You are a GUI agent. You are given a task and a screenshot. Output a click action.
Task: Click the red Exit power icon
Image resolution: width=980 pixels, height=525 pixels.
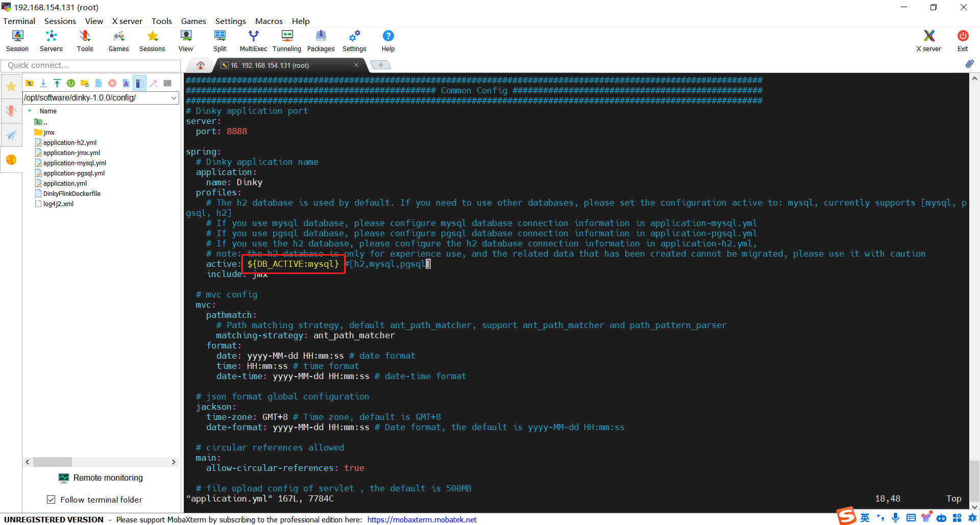coord(963,41)
